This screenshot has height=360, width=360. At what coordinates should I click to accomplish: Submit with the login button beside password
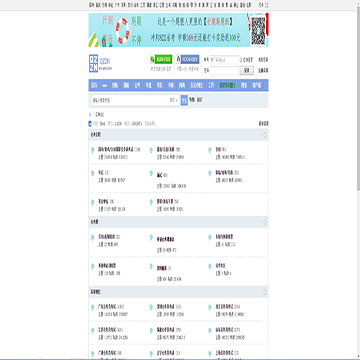[247, 70]
